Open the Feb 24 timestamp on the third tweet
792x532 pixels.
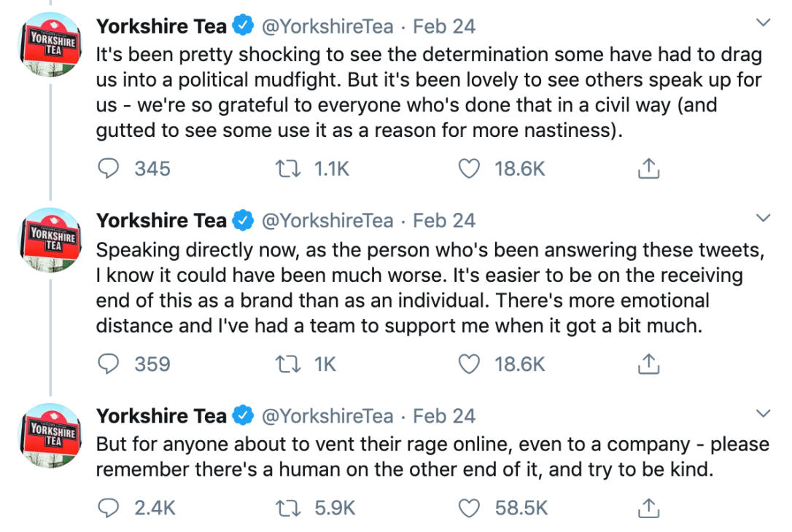[444, 416]
